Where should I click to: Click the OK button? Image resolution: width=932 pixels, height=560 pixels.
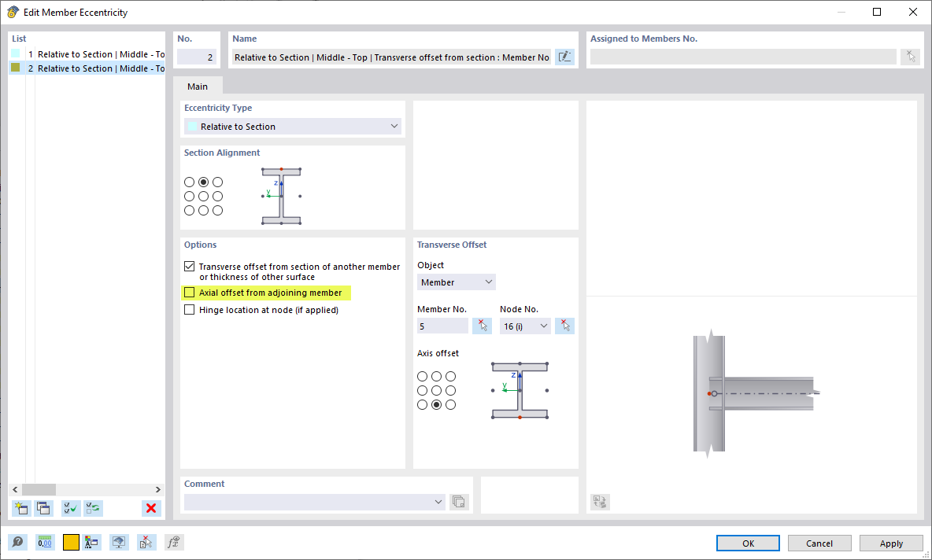tap(748, 543)
